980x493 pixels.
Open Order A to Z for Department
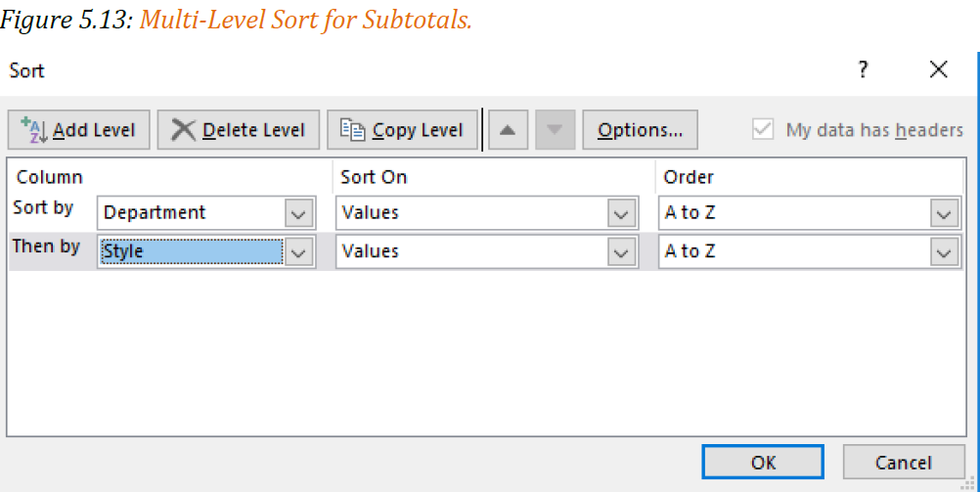tap(943, 213)
